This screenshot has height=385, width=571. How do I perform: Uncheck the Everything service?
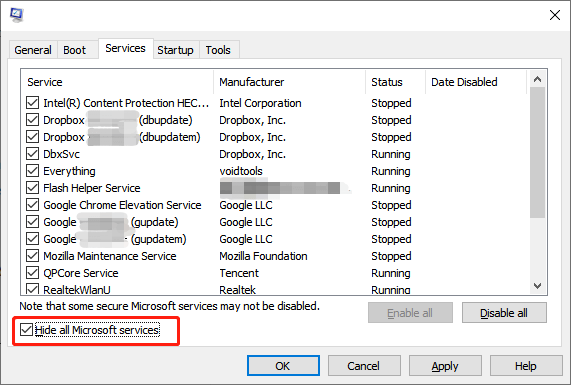coord(33,171)
